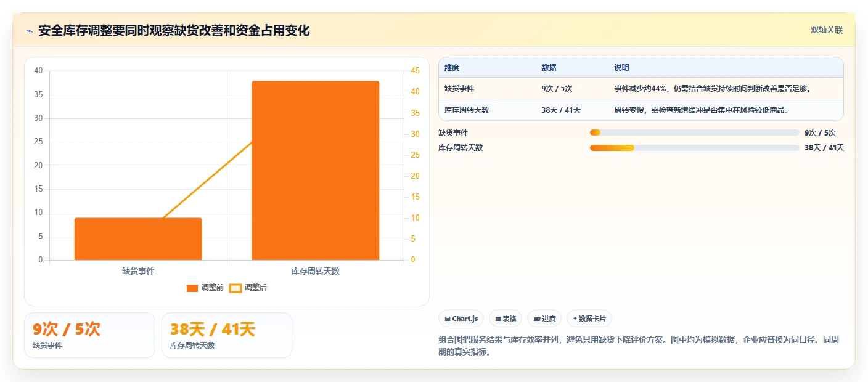Click the 说明 column header
Image resolution: width=868 pixels, height=382 pixels.
click(x=621, y=68)
